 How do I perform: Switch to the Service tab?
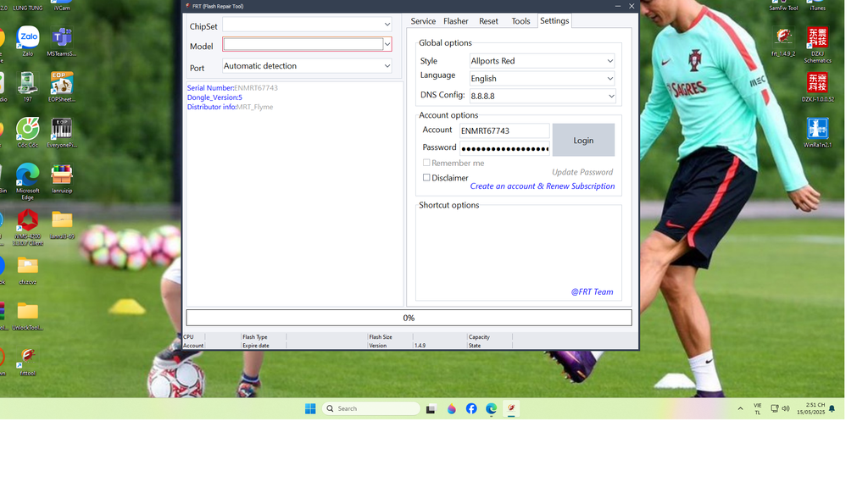[423, 21]
